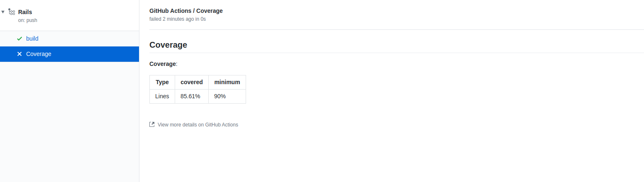The image size is (644, 182).
Task: Click the covered column header
Action: [x=192, y=82]
